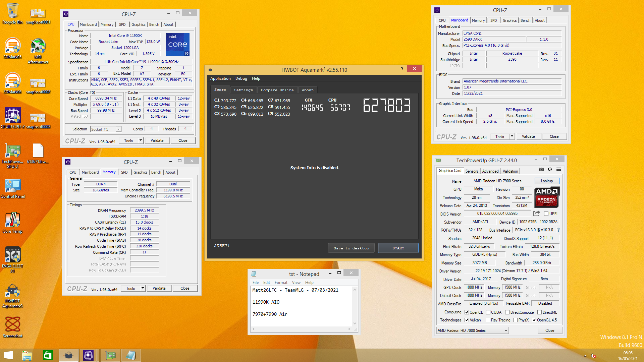Launch 3DMark06 desktop shortcut
The width and height of the screenshot is (644, 362).
[13, 83]
